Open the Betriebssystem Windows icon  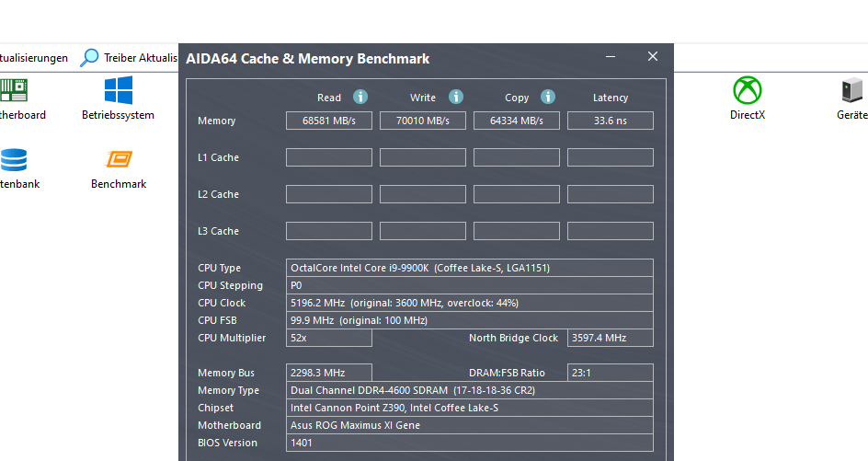click(119, 90)
